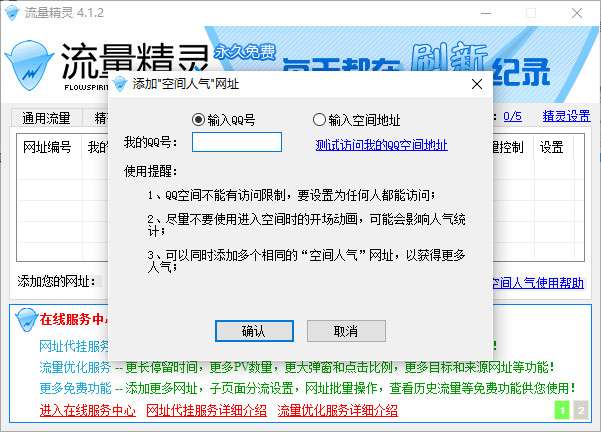The image size is (601, 432).
Task: Open 进入在线服务中心 link
Action: [88, 411]
